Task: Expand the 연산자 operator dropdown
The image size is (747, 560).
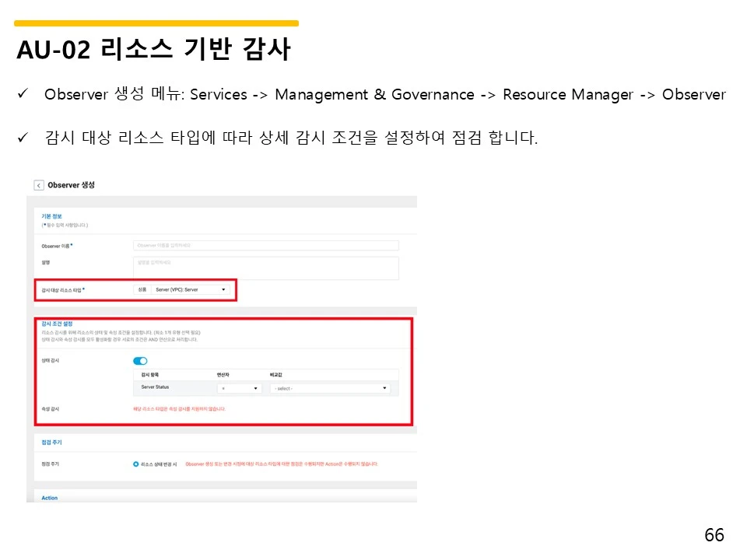Action: (238, 389)
